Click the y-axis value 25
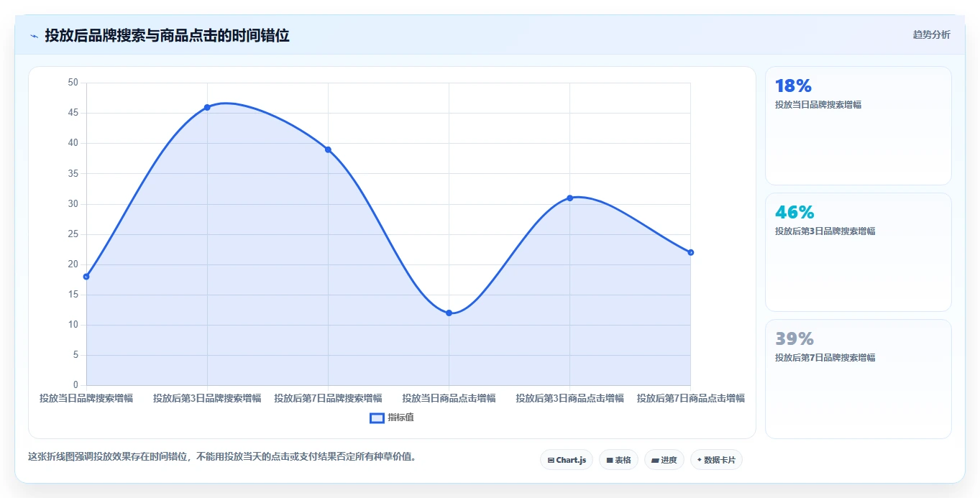The height and width of the screenshot is (498, 980). 73,234
